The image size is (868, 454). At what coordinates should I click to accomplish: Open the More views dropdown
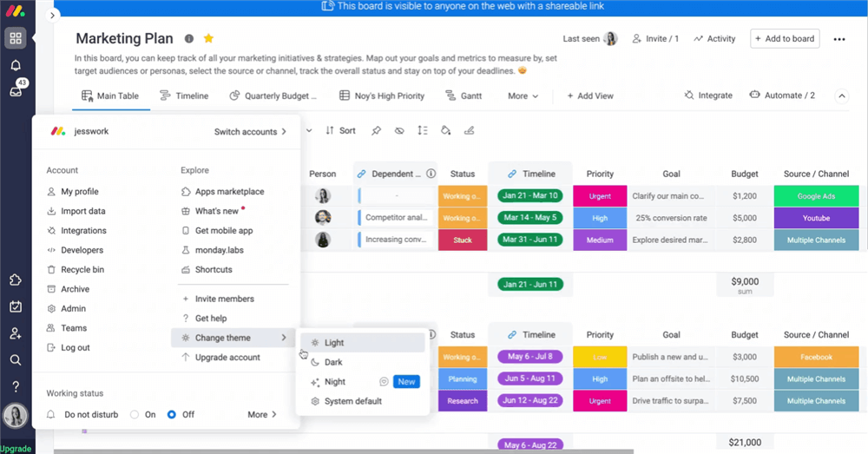tap(523, 95)
